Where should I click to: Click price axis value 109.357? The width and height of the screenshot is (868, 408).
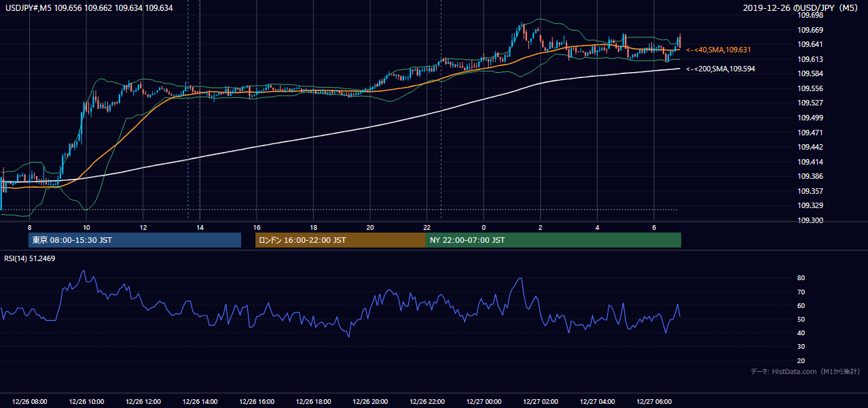coord(810,191)
